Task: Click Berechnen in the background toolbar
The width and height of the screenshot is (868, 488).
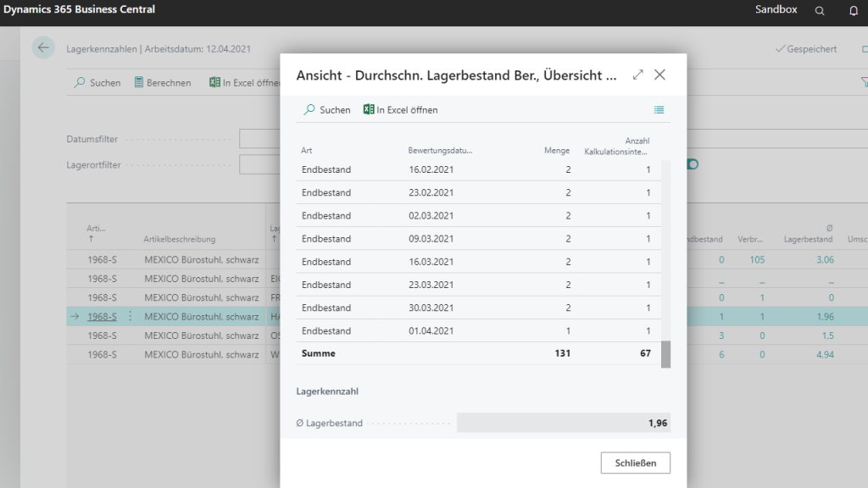Action: [163, 83]
